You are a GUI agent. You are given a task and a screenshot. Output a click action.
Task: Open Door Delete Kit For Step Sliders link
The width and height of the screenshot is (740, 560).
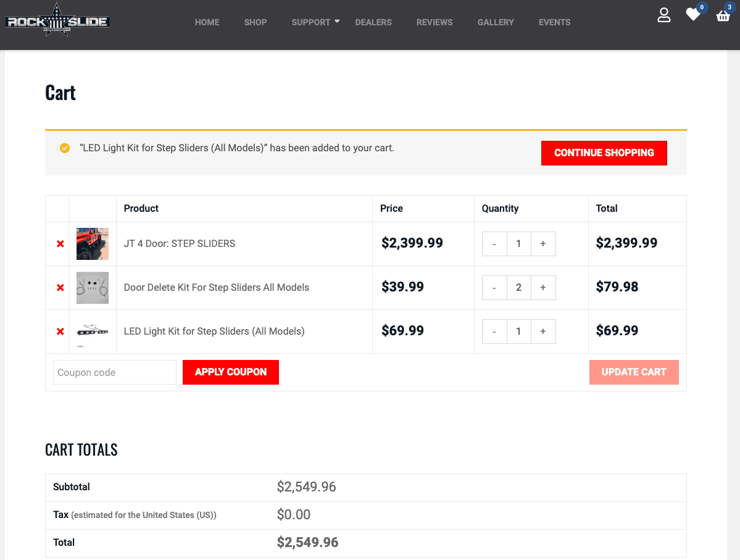click(217, 288)
